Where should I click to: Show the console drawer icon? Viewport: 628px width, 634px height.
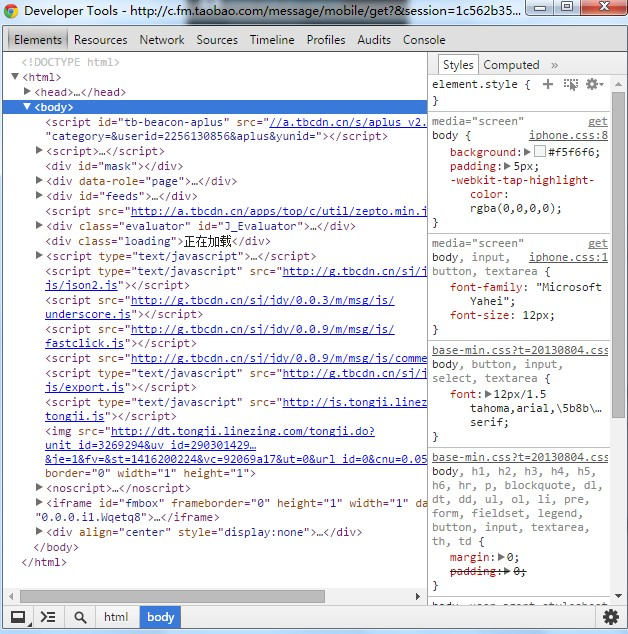pyautogui.click(x=47, y=617)
